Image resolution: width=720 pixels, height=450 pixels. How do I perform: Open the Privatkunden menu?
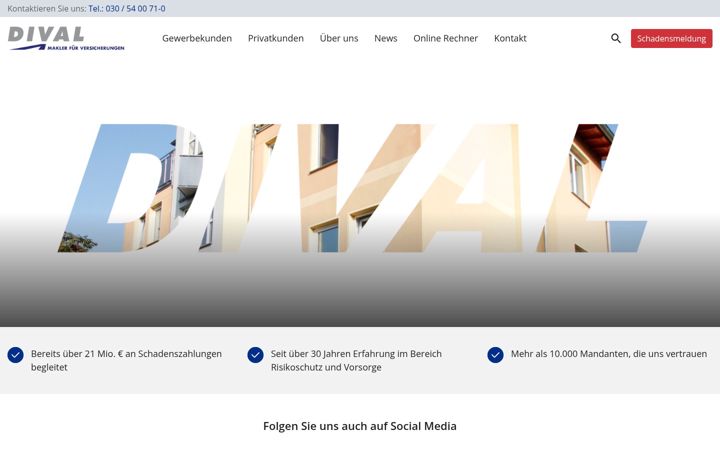click(276, 39)
